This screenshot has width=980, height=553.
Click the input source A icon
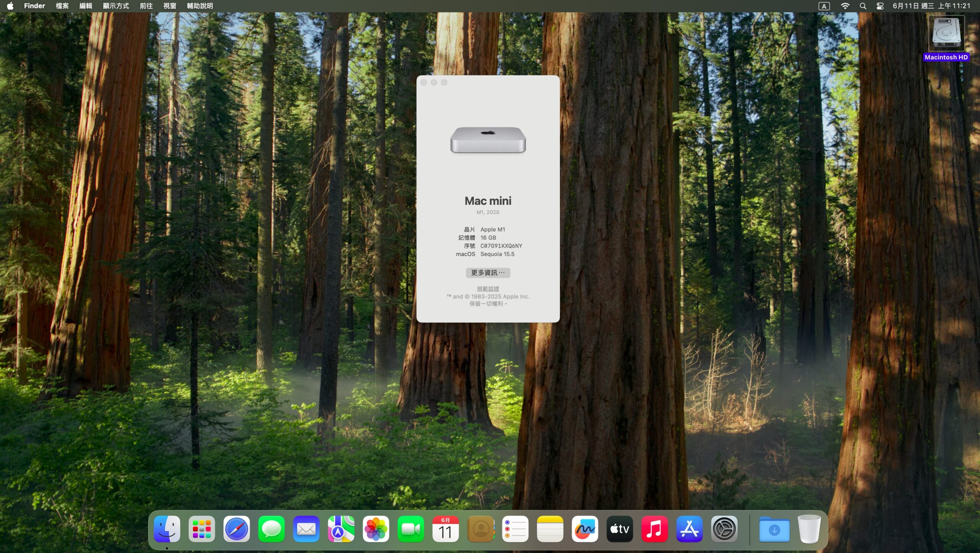click(x=824, y=6)
